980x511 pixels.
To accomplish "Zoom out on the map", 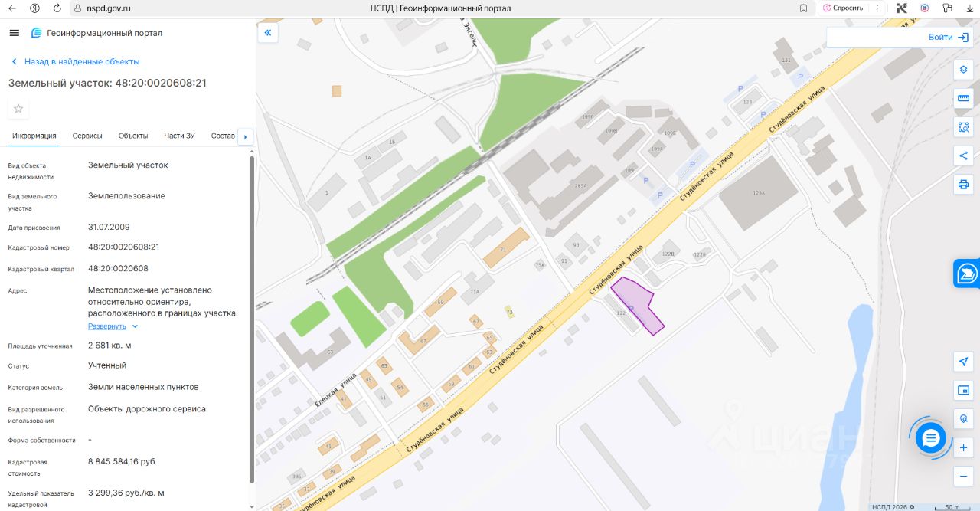I will click(x=964, y=476).
